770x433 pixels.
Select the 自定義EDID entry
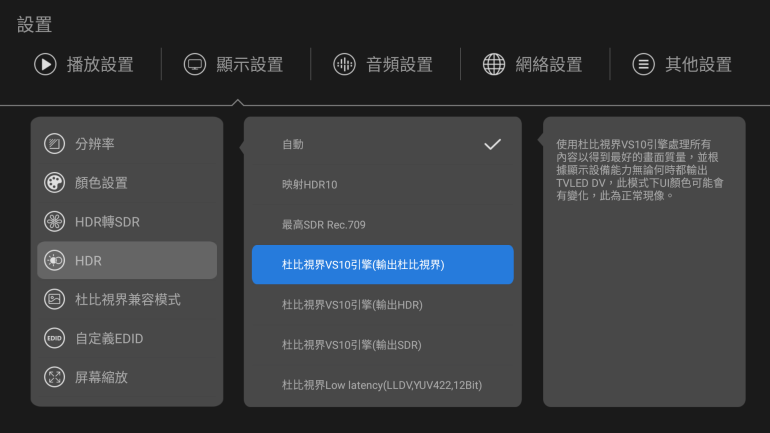127,338
